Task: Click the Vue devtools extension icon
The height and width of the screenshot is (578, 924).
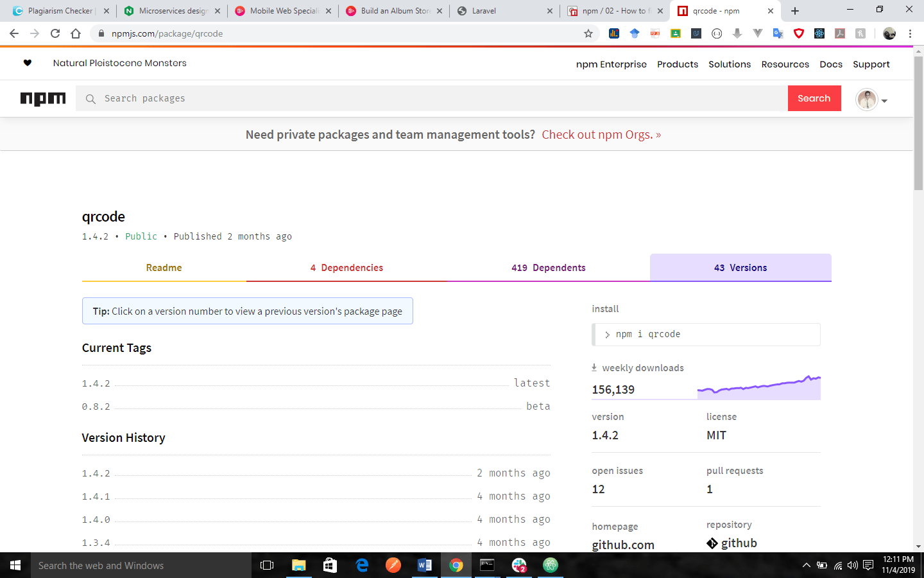Action: (x=758, y=33)
